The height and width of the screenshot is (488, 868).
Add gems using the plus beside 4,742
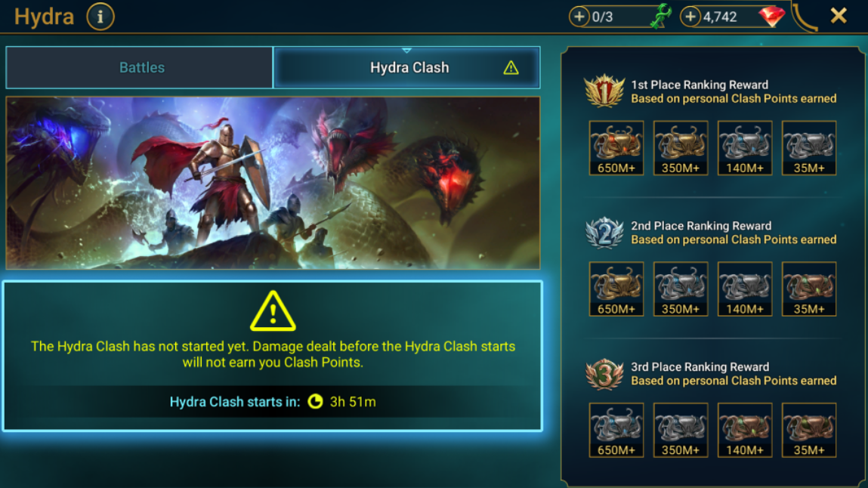690,17
